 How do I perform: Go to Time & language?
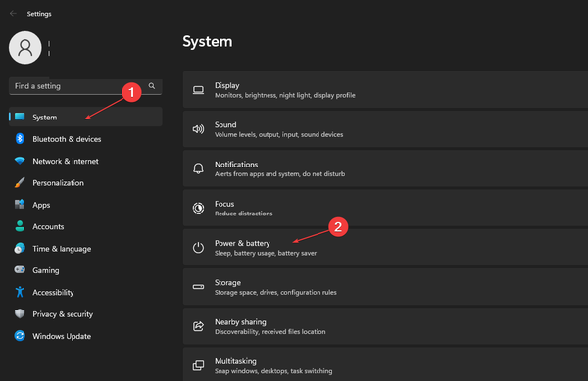coord(85,249)
